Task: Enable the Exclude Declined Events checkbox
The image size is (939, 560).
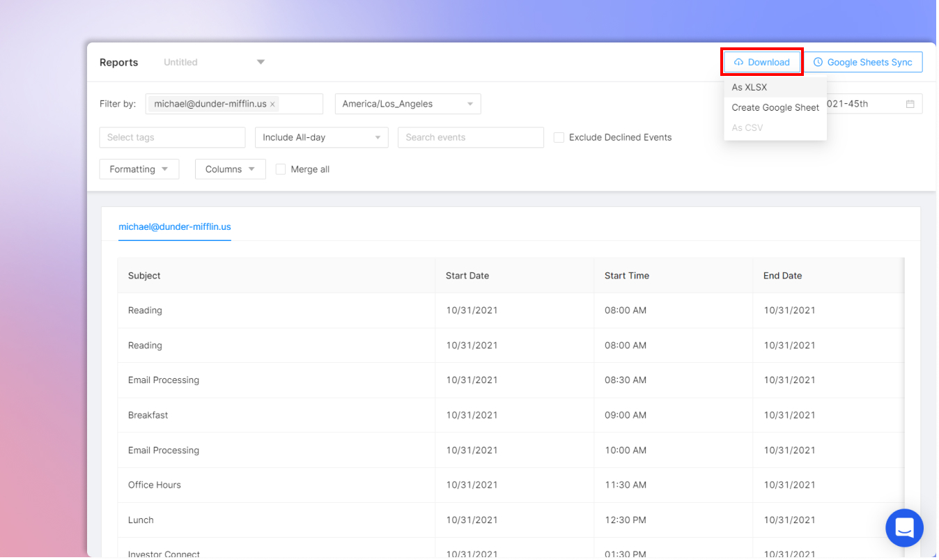Action: [x=559, y=137]
